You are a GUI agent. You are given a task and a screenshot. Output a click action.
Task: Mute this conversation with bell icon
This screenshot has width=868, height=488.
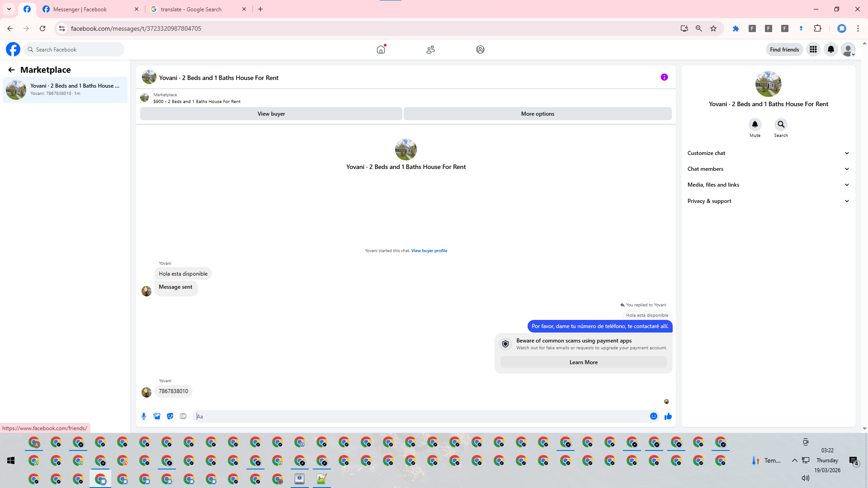[x=755, y=124]
